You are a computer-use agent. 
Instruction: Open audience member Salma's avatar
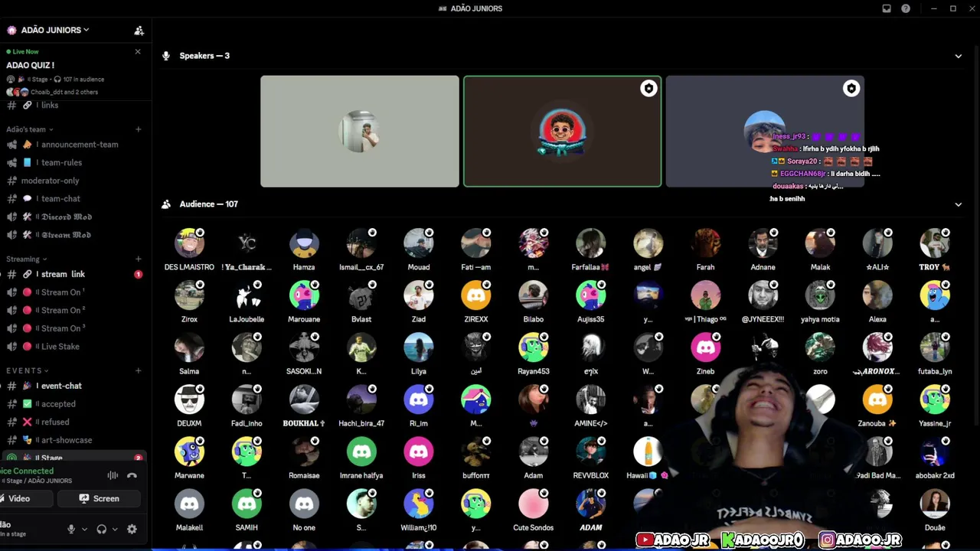[189, 348]
